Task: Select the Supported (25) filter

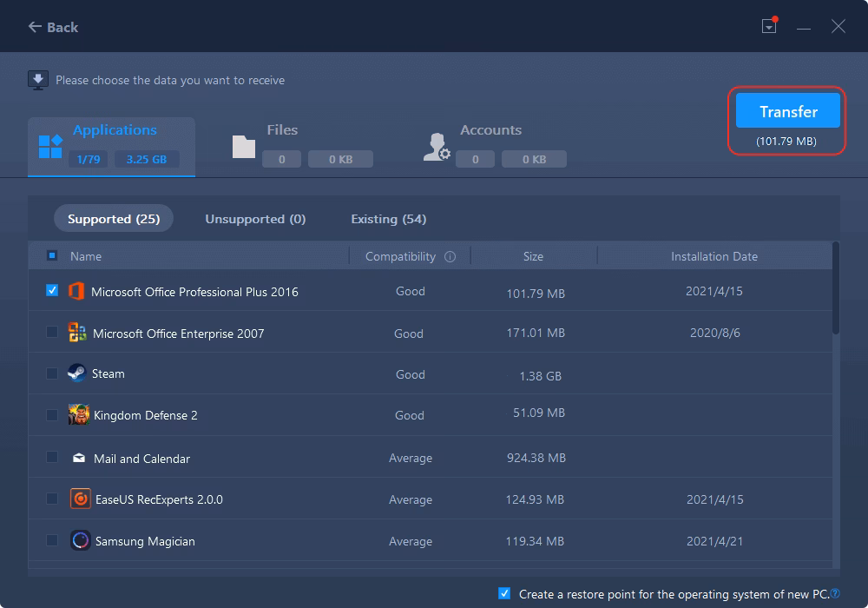Action: click(x=114, y=219)
